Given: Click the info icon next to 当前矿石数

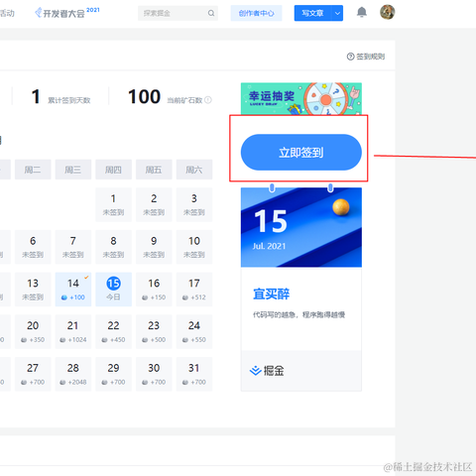Looking at the screenshot, I should click(x=208, y=100).
